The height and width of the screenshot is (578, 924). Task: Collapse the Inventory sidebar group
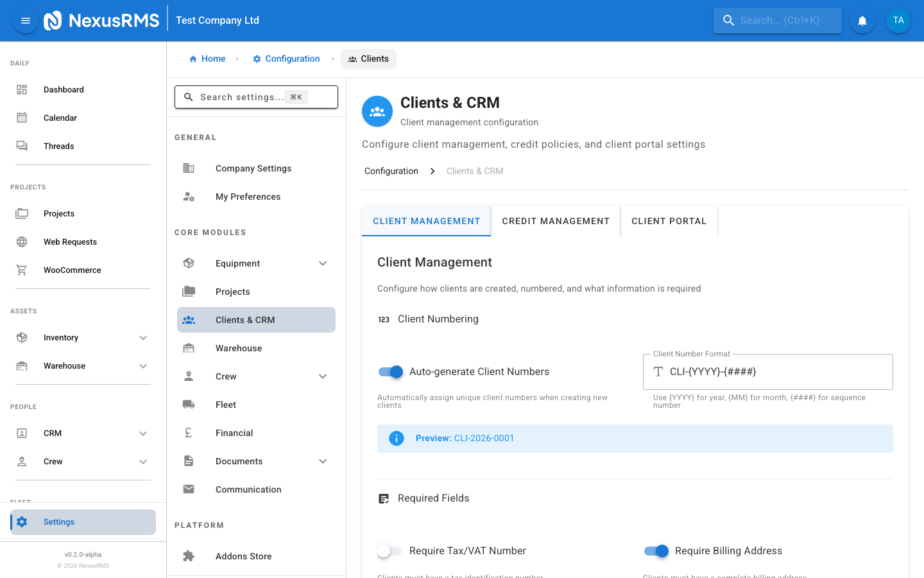pos(143,337)
